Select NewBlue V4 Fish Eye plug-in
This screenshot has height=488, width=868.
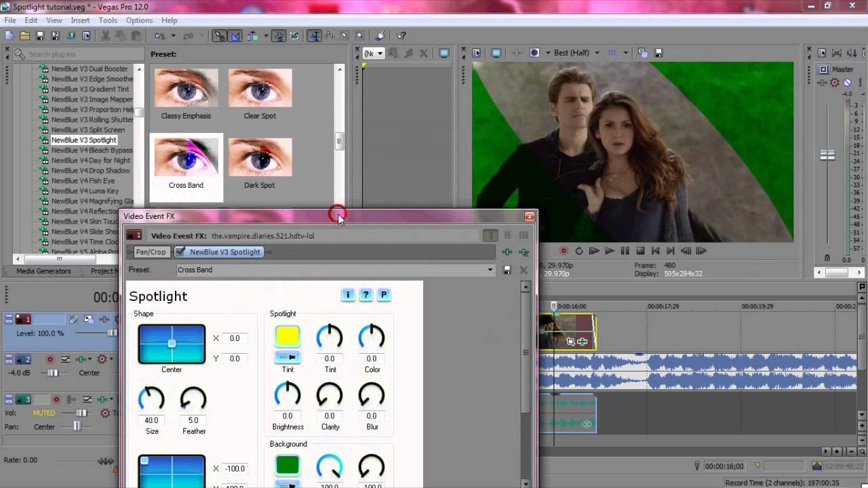83,181
